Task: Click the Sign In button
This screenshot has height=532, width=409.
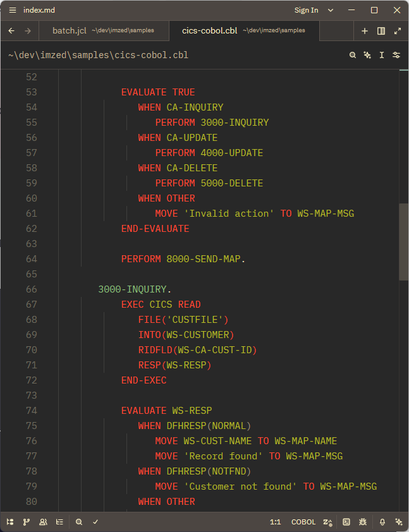Action: pos(306,10)
